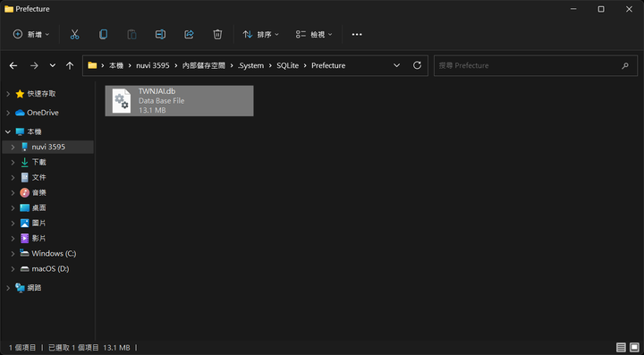Open the See more (...) toolbar menu
This screenshot has height=355, width=644.
click(x=357, y=35)
